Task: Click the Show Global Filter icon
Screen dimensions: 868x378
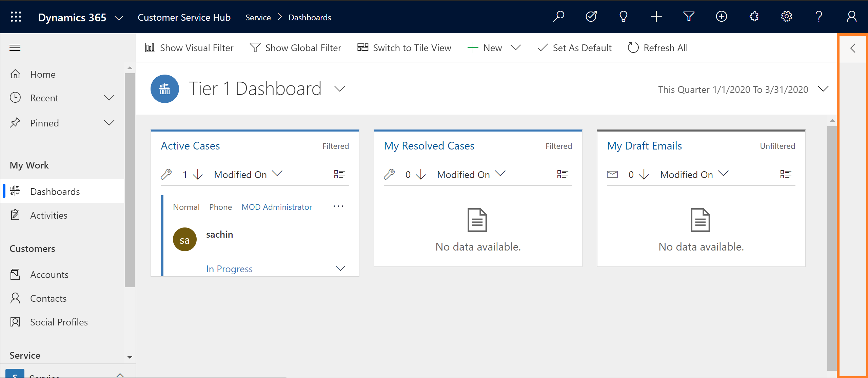Action: point(254,47)
